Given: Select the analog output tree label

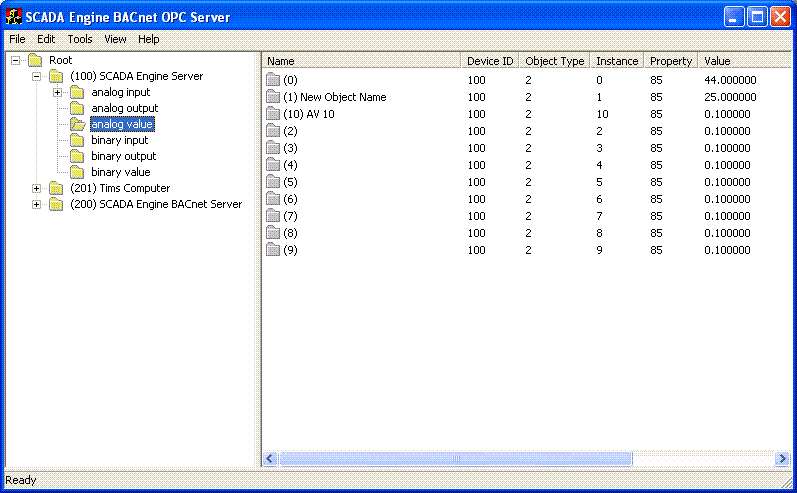Looking at the screenshot, I should click(x=125, y=108).
